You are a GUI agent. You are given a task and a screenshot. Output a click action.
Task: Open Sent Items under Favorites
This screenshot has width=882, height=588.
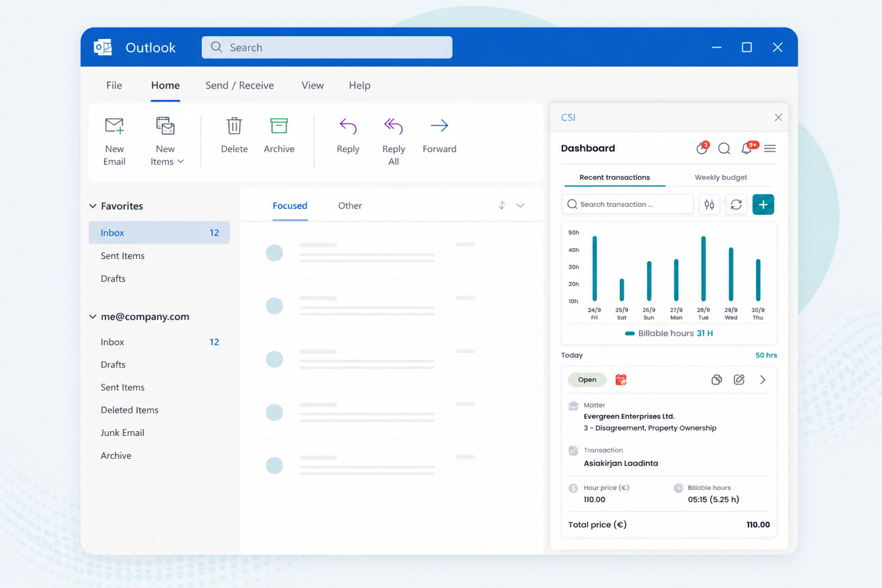click(122, 256)
